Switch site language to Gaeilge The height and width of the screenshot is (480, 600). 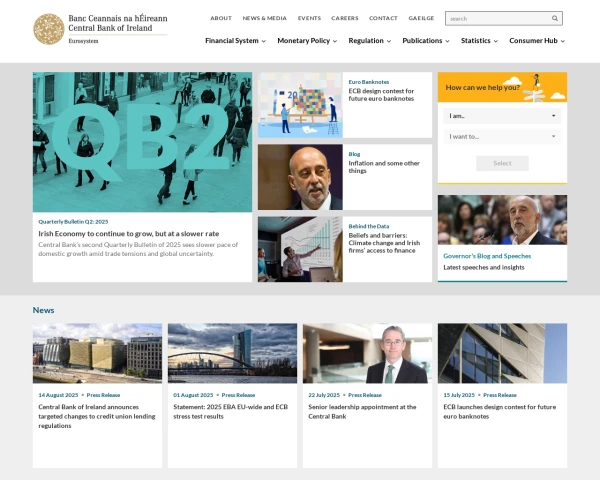(421, 18)
